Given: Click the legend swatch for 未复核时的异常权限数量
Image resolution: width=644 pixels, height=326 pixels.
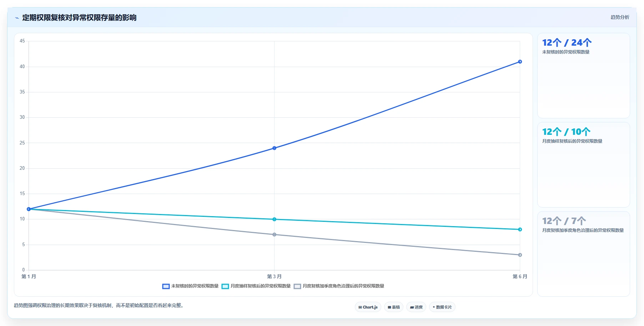Looking at the screenshot, I should (x=166, y=286).
